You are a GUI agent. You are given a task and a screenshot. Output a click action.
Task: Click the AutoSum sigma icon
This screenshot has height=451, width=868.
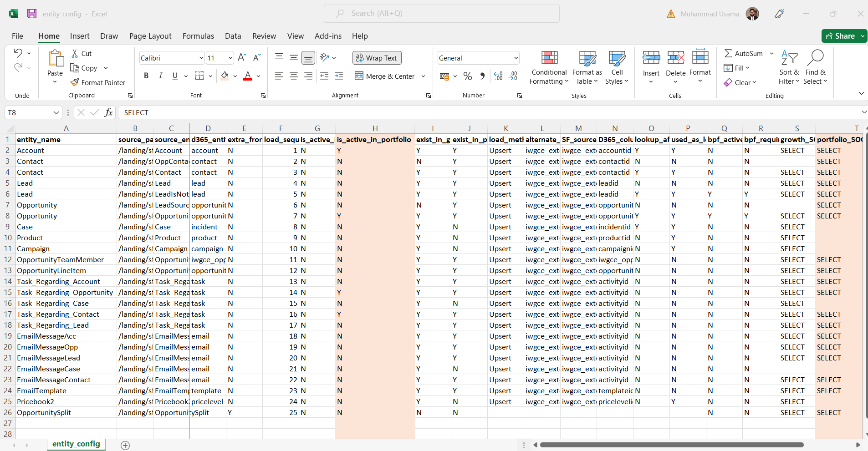pos(728,53)
